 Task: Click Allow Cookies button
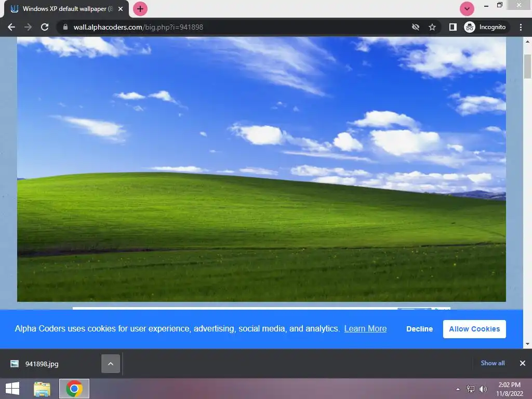click(x=474, y=329)
